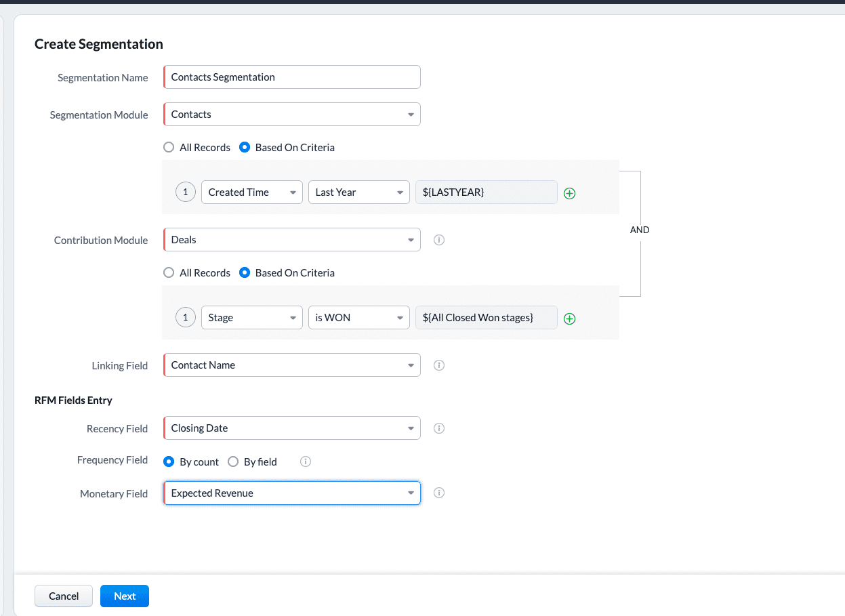The width and height of the screenshot is (845, 616).
Task: Click the green plus icon beside ${LASTYEAR}
Action: coord(569,193)
